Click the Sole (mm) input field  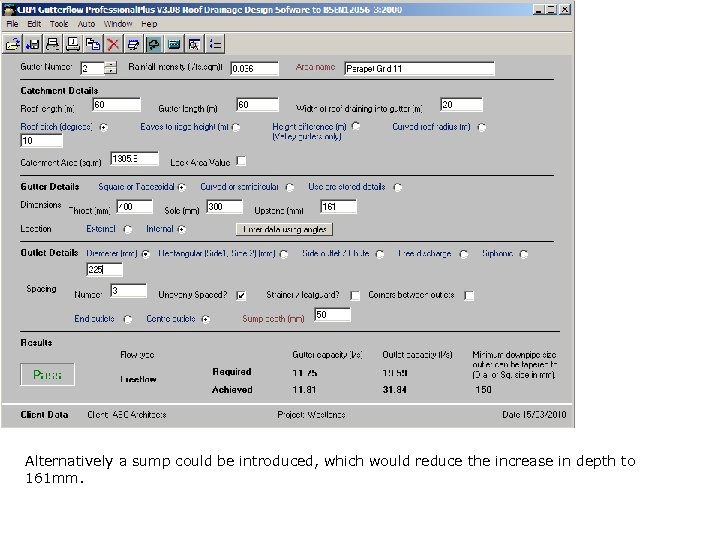point(225,207)
